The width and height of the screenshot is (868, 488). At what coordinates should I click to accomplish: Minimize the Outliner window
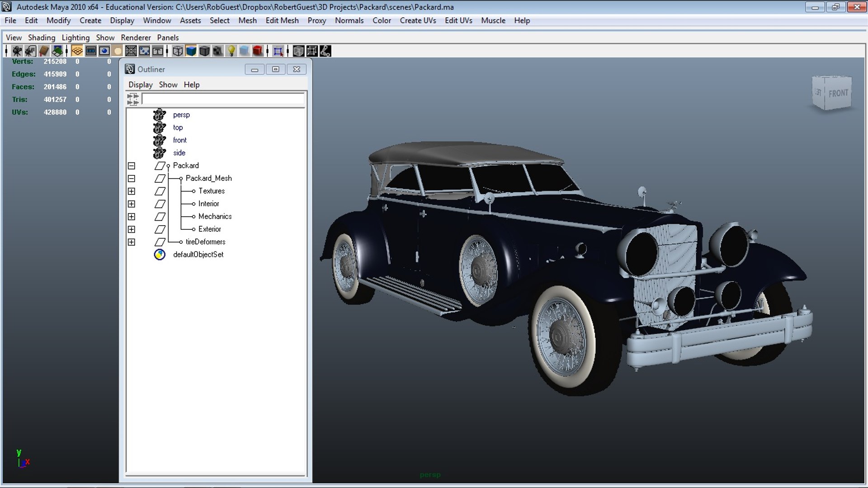[x=255, y=69]
